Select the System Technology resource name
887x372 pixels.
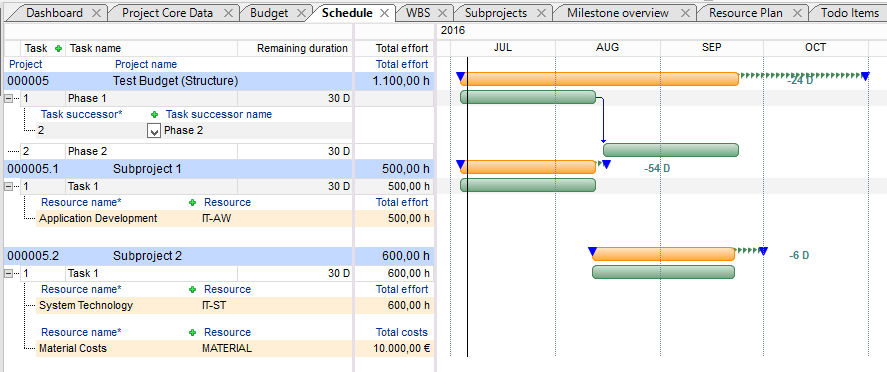[86, 305]
